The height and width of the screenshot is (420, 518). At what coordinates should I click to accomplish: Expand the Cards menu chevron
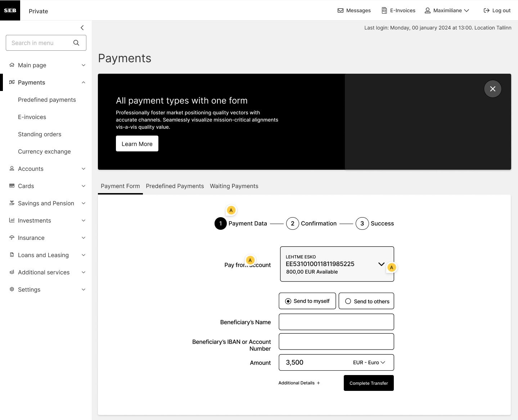point(84,186)
